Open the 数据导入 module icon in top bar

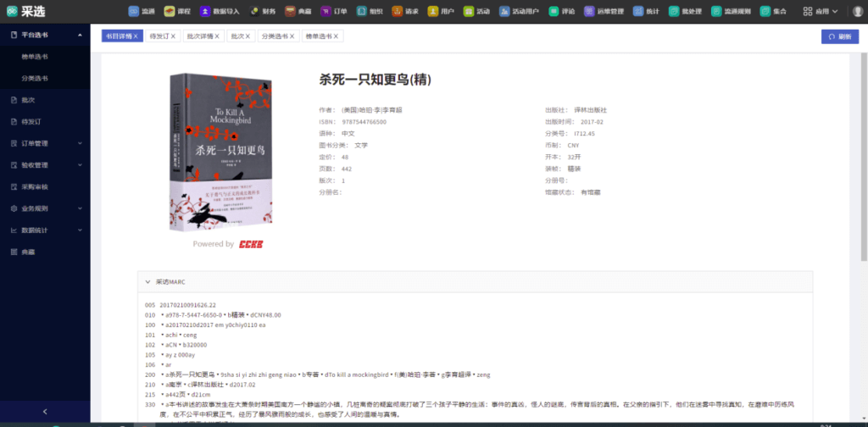pyautogui.click(x=206, y=12)
